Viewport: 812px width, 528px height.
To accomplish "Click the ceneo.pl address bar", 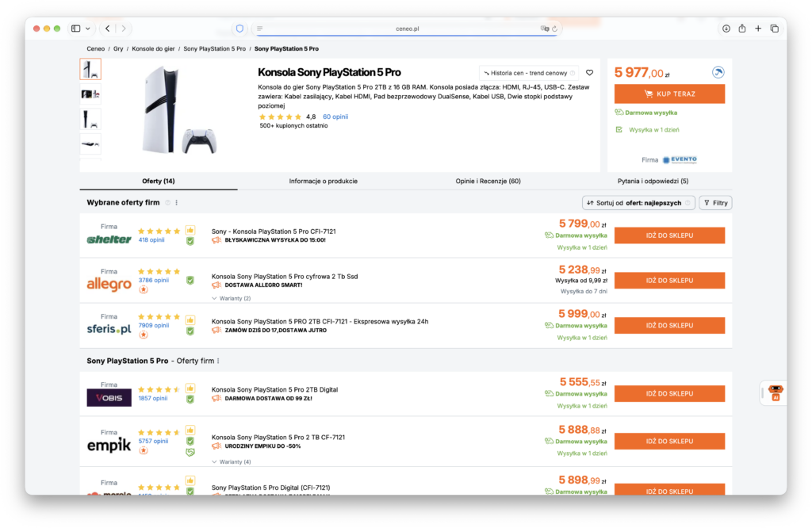I will coord(407,29).
